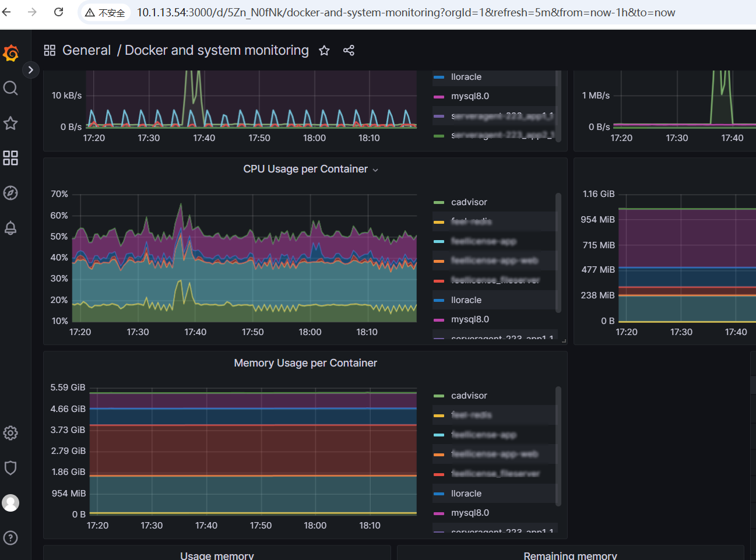756x560 pixels.
Task: Open the Explore compass icon
Action: (x=10, y=193)
